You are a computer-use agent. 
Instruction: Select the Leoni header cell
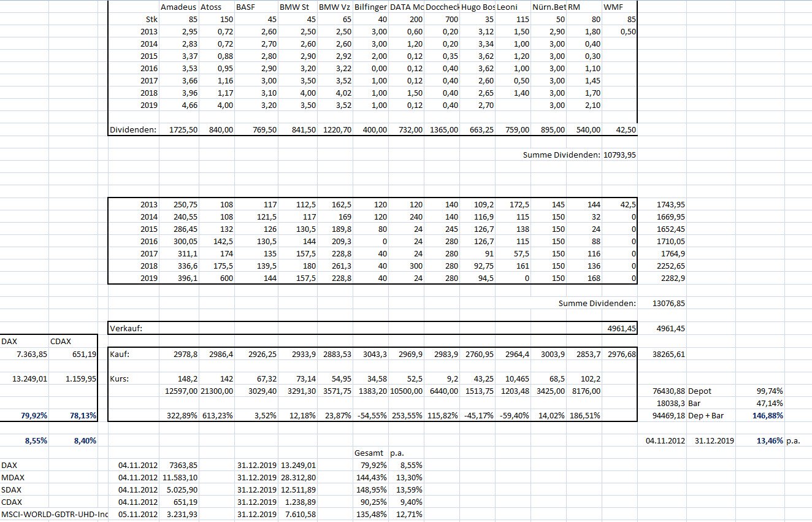[508, 7]
